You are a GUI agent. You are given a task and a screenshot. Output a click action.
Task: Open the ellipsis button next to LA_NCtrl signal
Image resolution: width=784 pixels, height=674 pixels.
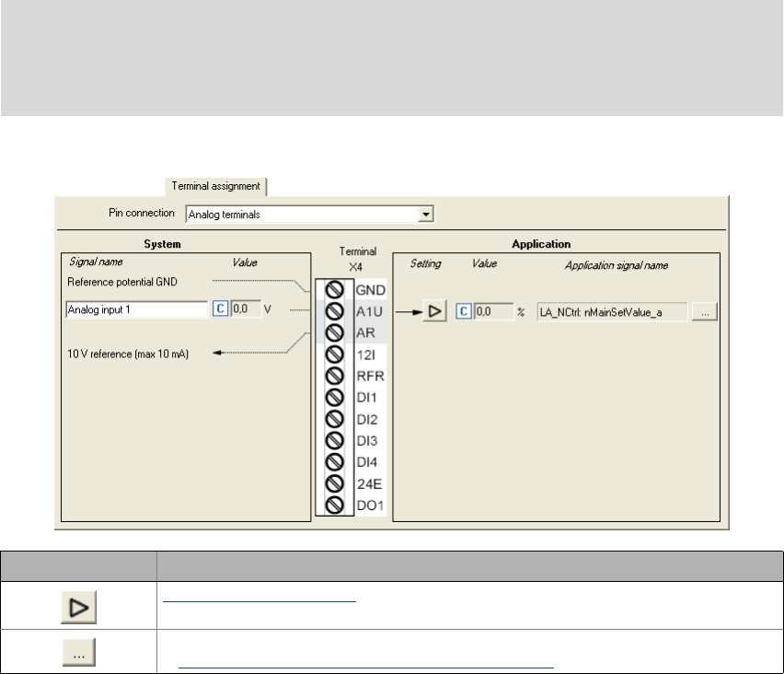click(705, 311)
